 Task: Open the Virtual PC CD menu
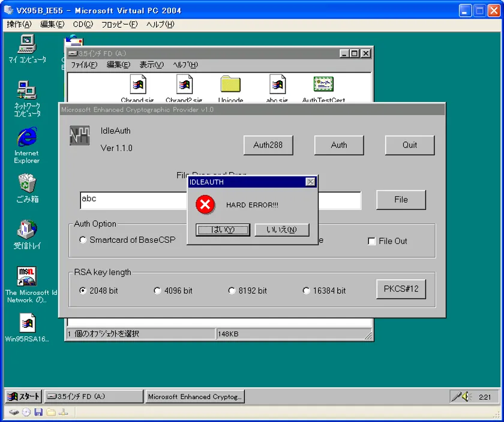click(83, 25)
